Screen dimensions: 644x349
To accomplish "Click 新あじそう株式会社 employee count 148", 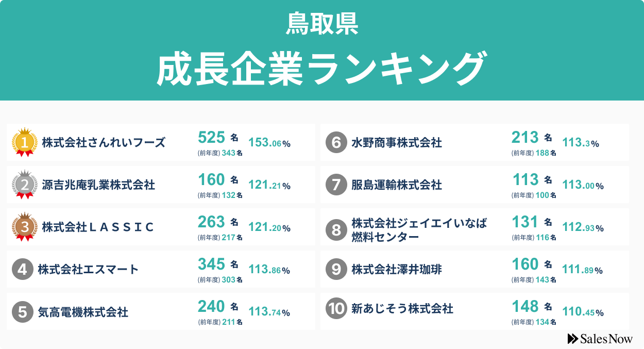I will tap(525, 307).
